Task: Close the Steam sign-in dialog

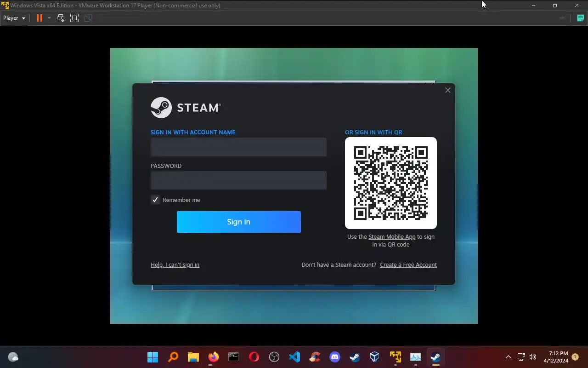Action: pos(447,90)
